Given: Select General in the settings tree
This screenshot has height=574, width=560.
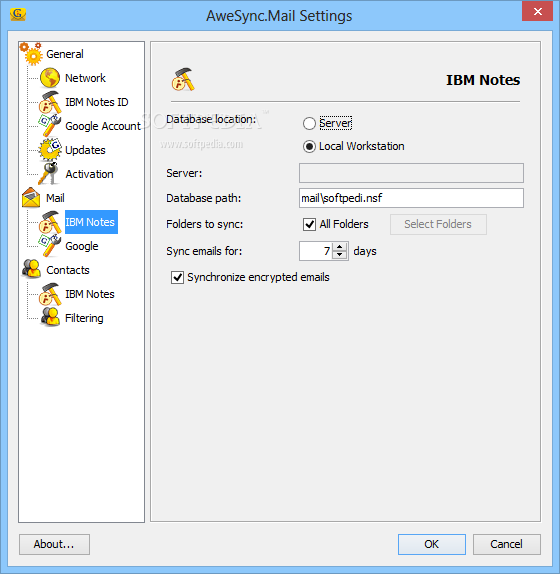Looking at the screenshot, I should pos(65,54).
